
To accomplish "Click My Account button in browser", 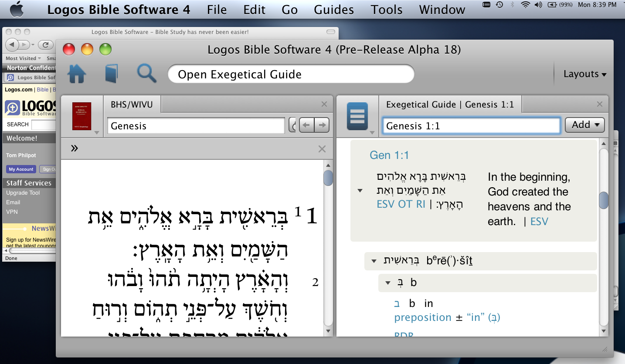I will point(21,169).
